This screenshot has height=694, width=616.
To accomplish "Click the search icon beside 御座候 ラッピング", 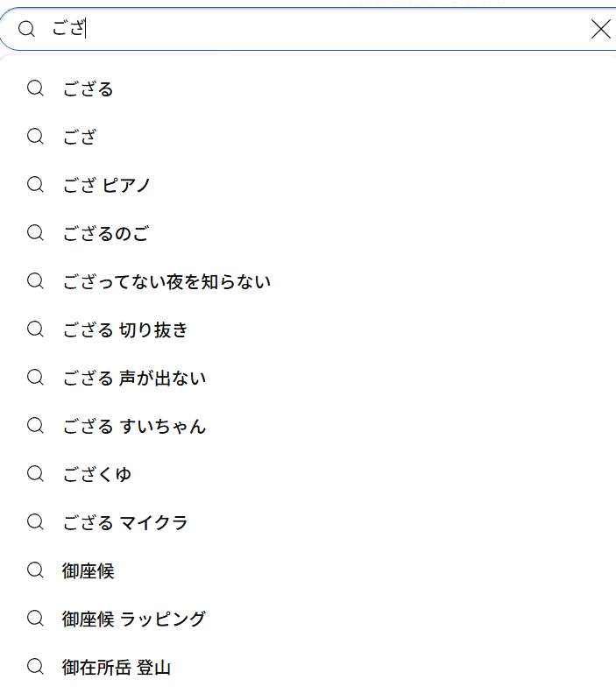I will tap(35, 619).
